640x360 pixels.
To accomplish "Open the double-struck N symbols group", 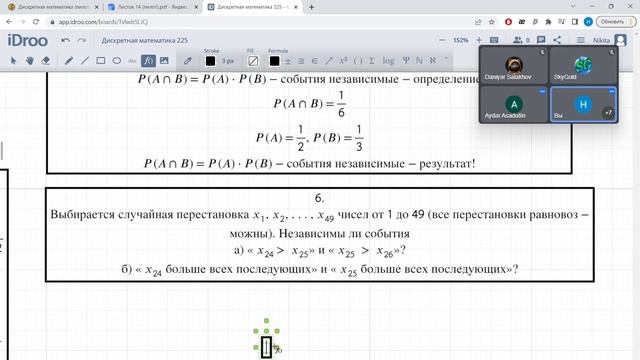I will (x=419, y=60).
